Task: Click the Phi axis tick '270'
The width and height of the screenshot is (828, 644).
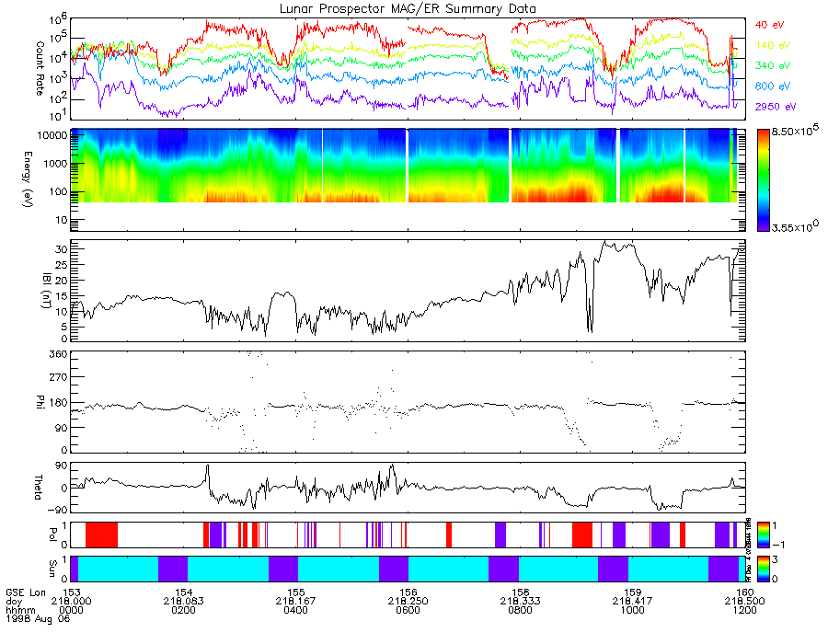Action: [59, 377]
